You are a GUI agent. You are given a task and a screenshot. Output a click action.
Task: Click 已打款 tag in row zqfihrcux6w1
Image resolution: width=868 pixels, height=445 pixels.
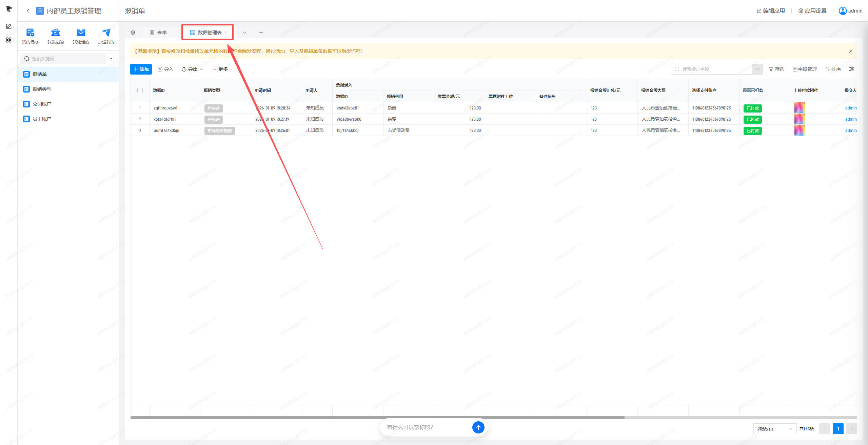pos(752,108)
